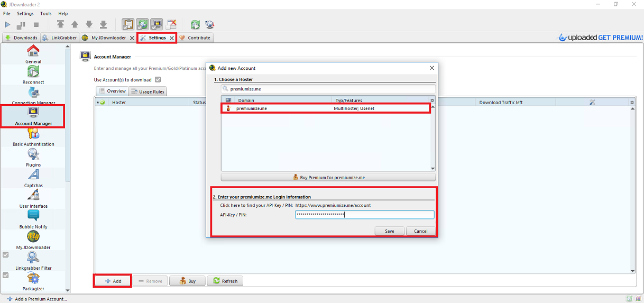
Task: Move selected links up one position
Action: pos(75,24)
